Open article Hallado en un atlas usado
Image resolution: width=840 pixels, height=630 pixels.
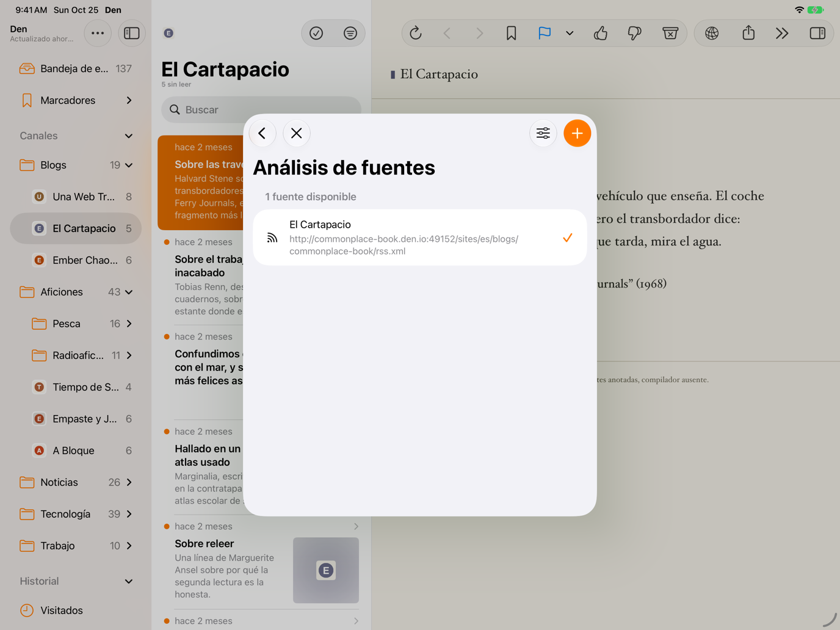[x=201, y=468]
